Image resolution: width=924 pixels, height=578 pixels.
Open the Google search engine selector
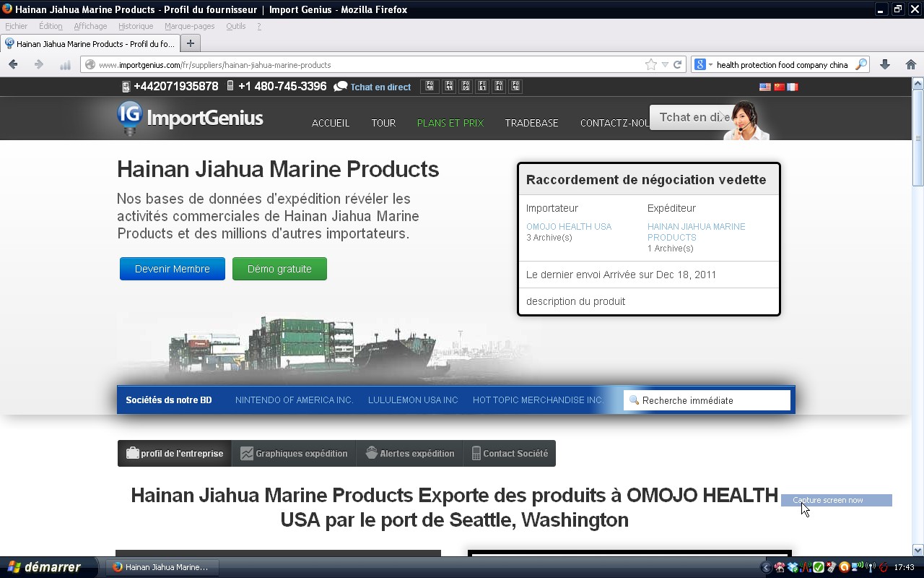click(x=703, y=64)
